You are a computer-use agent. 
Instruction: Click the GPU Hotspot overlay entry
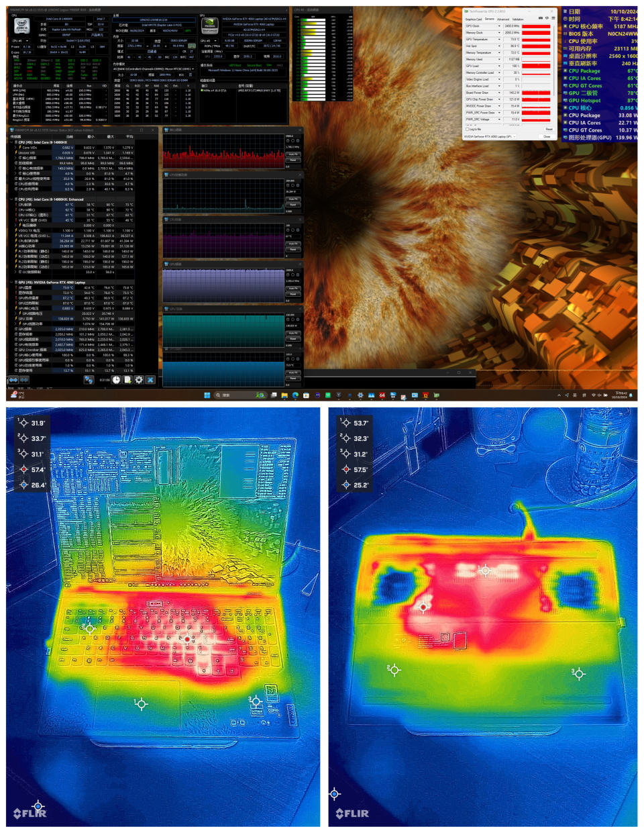600,100
